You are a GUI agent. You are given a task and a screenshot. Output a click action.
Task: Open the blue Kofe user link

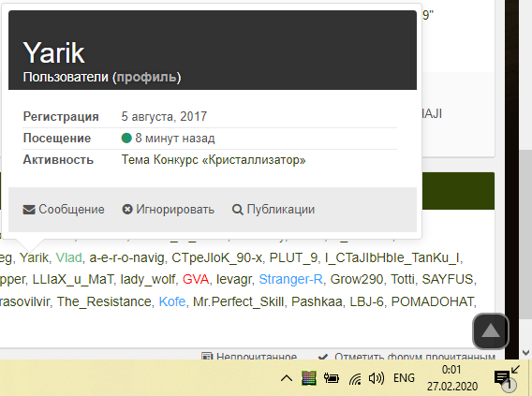coord(172,301)
